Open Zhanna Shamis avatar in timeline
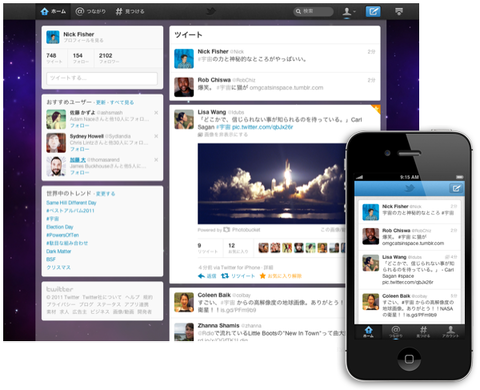Screen dimensions: 480x390 [184, 332]
